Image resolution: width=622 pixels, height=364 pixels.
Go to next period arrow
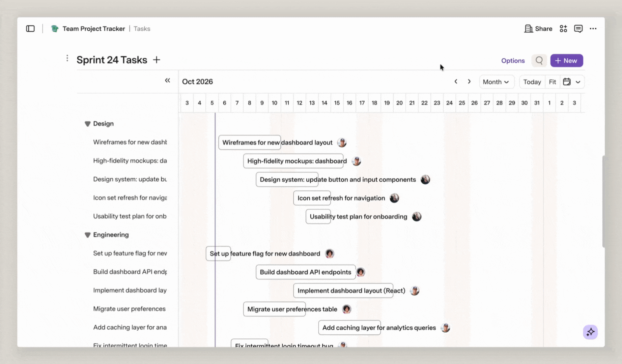pyautogui.click(x=469, y=82)
